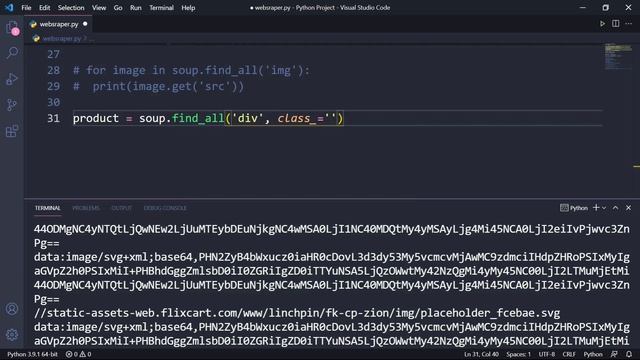Viewport: 640px width, 360px height.
Task: Open the Run menu
Action: coord(136,8)
